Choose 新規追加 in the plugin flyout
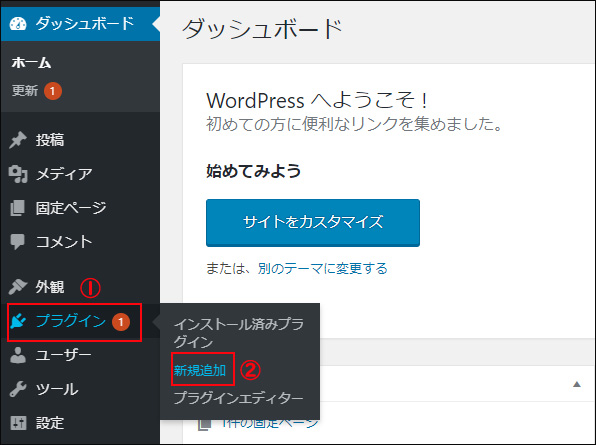Image resolution: width=596 pixels, height=445 pixels. 200,370
